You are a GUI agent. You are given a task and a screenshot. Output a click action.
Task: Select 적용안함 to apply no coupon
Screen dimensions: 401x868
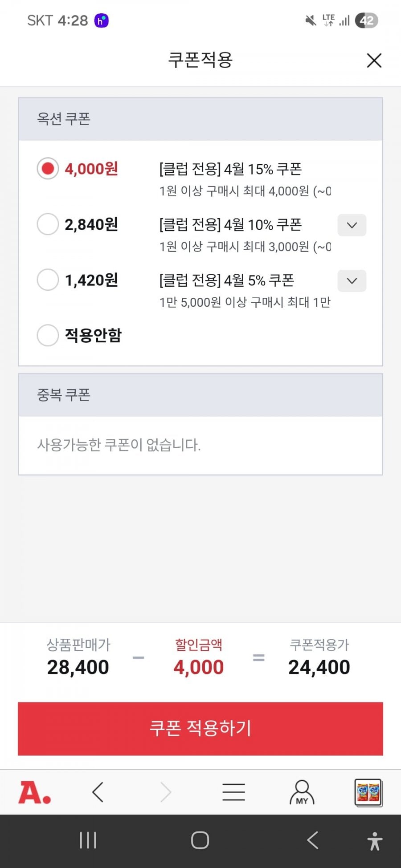[x=48, y=335]
